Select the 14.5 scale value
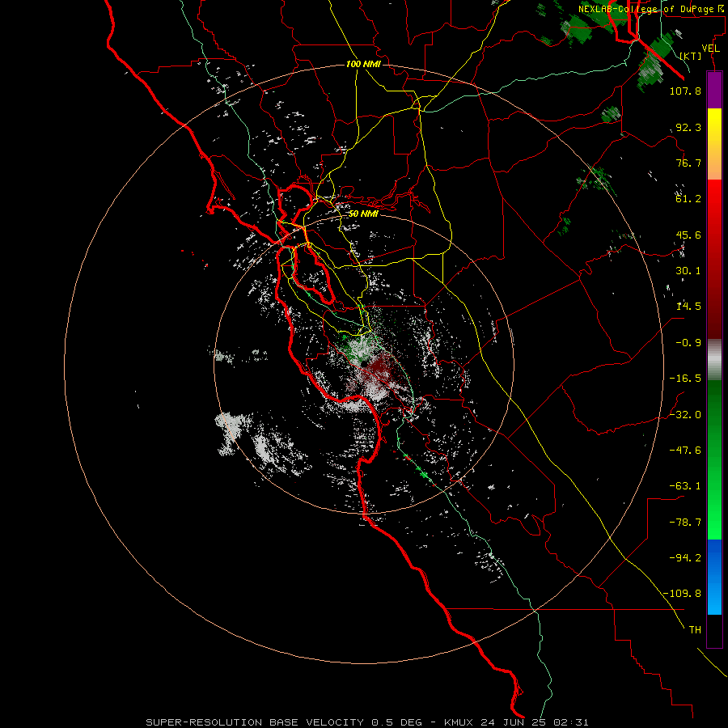Screen dimensions: 728x728 tap(688, 307)
